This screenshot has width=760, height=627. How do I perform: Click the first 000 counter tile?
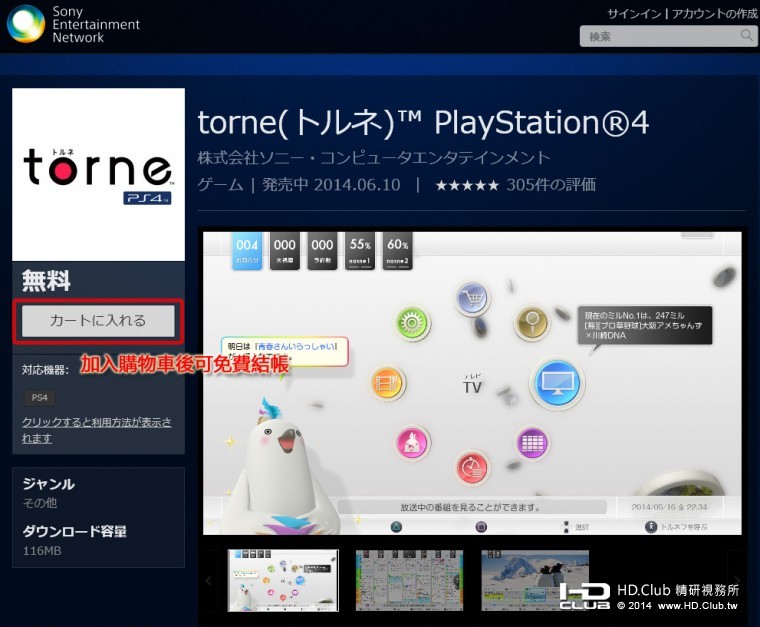point(285,251)
